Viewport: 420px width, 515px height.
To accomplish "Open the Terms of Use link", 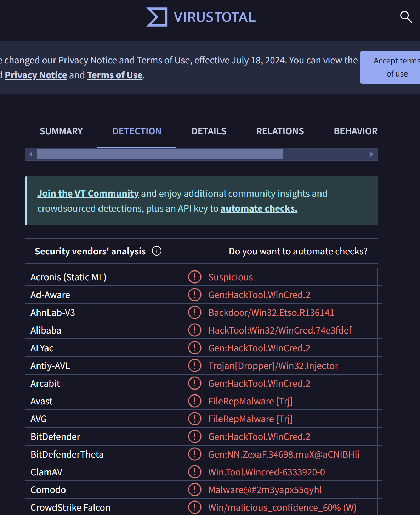I will coord(115,75).
